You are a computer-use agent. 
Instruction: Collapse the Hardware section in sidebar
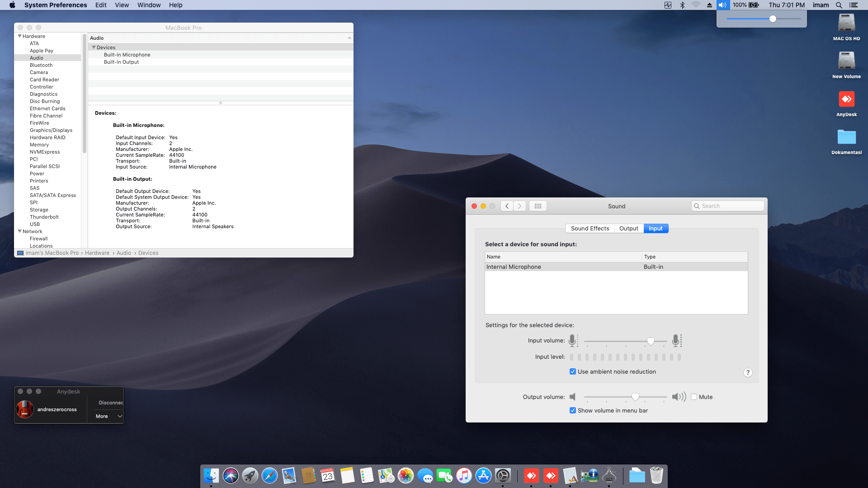point(19,36)
